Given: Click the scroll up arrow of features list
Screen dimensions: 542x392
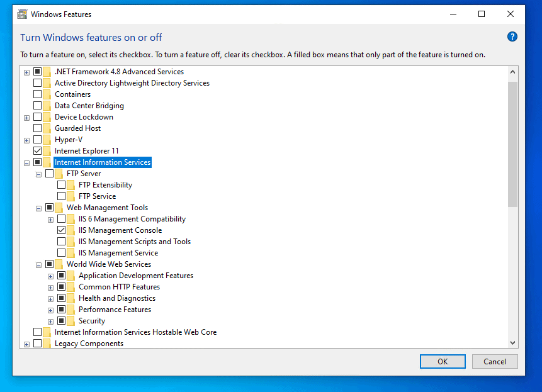Looking at the screenshot, I should [512, 72].
